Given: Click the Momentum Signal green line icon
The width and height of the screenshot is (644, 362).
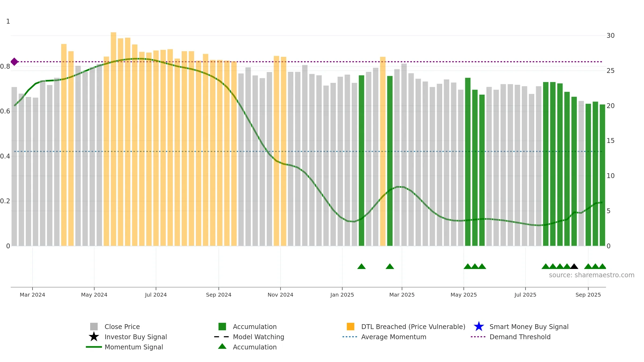Looking at the screenshot, I should click(94, 347).
